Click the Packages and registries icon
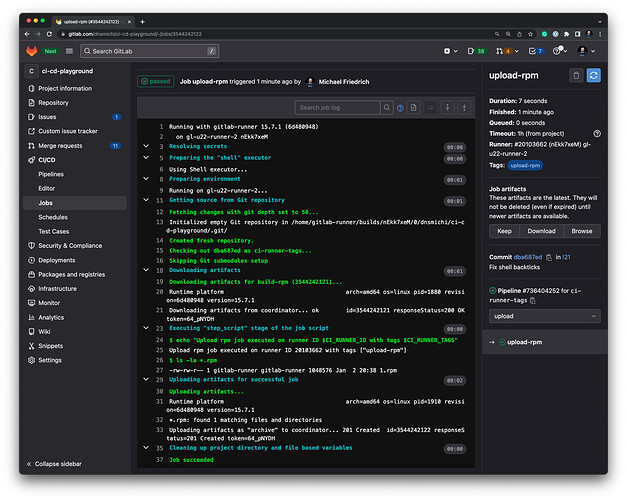 31,274
